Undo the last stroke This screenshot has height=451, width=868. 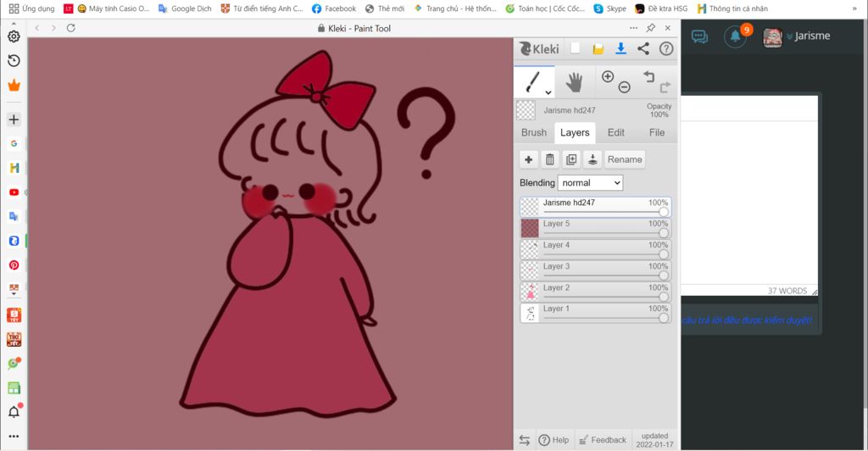[648, 76]
